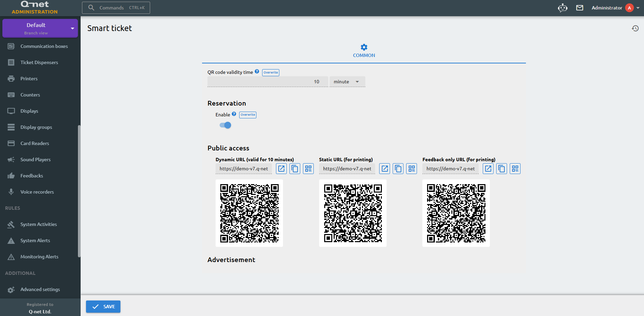Screen dimensions: 644x316
Task: Click the Commands search magnifier icon
Action: [91, 7]
